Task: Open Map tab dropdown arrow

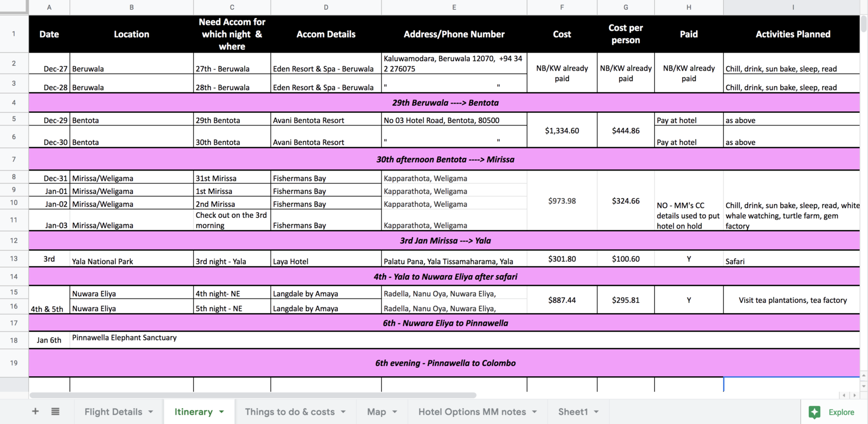Action: pyautogui.click(x=395, y=412)
